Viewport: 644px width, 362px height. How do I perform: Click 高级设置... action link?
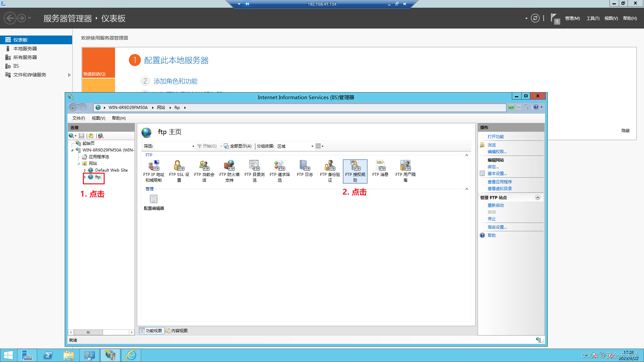click(497, 227)
